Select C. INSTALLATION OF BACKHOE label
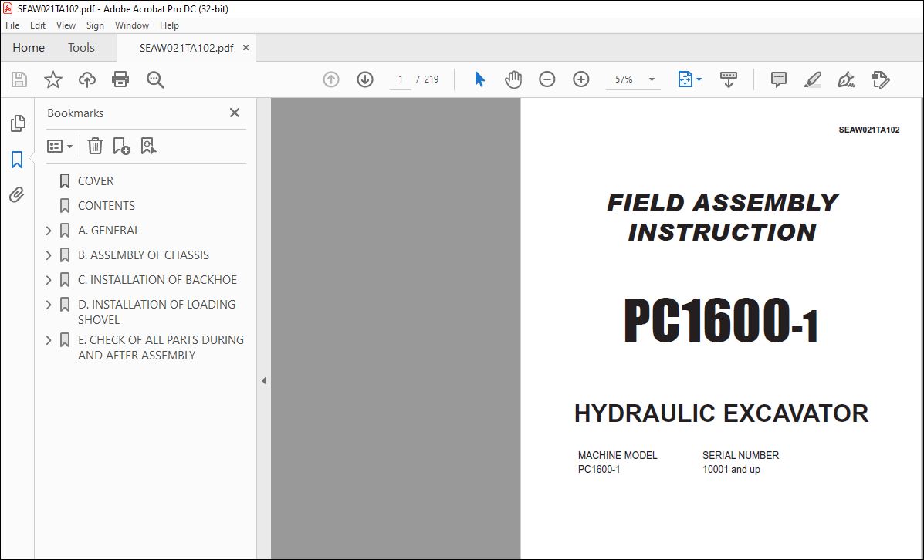The height and width of the screenshot is (560, 924). (157, 280)
